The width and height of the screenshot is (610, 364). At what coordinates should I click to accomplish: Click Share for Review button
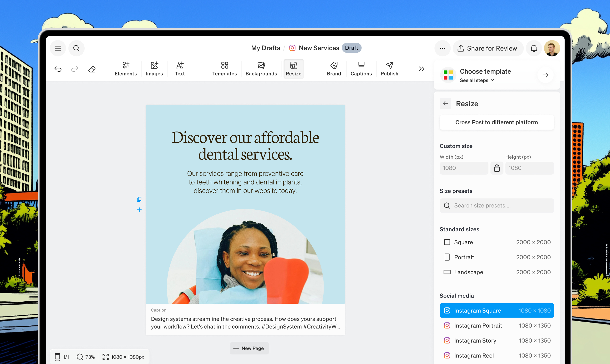[x=488, y=48]
